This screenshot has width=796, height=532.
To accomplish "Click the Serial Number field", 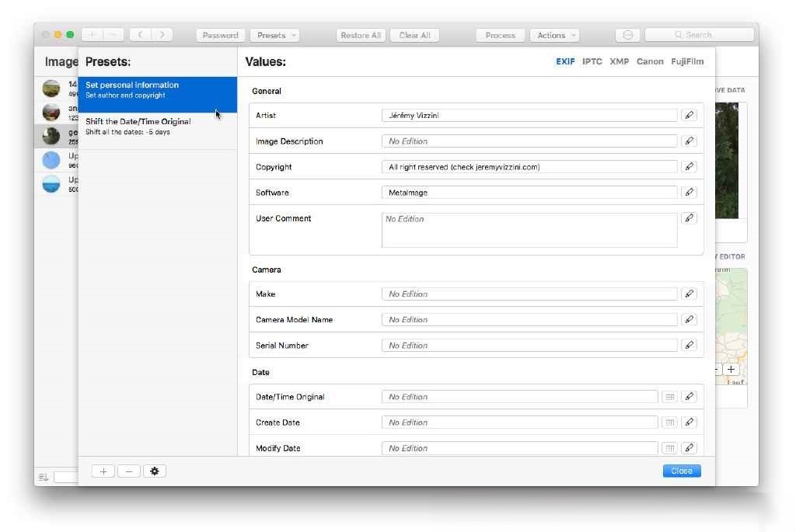I will 529,345.
